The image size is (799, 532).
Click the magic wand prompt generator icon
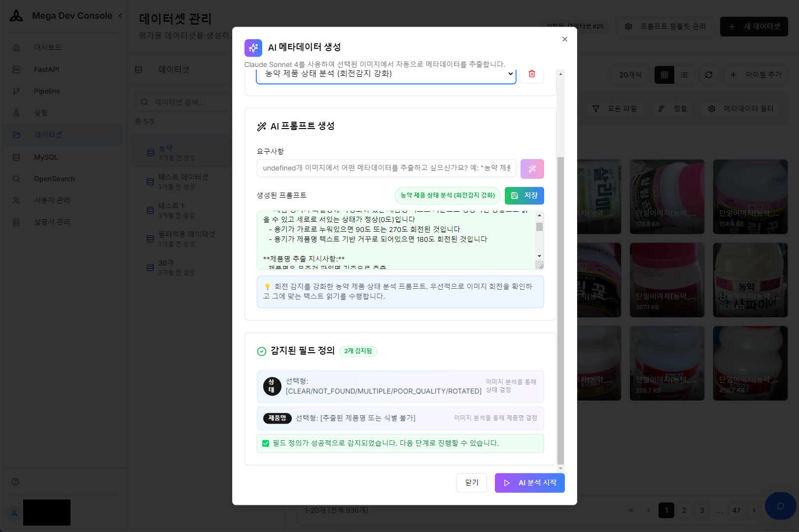pyautogui.click(x=532, y=168)
